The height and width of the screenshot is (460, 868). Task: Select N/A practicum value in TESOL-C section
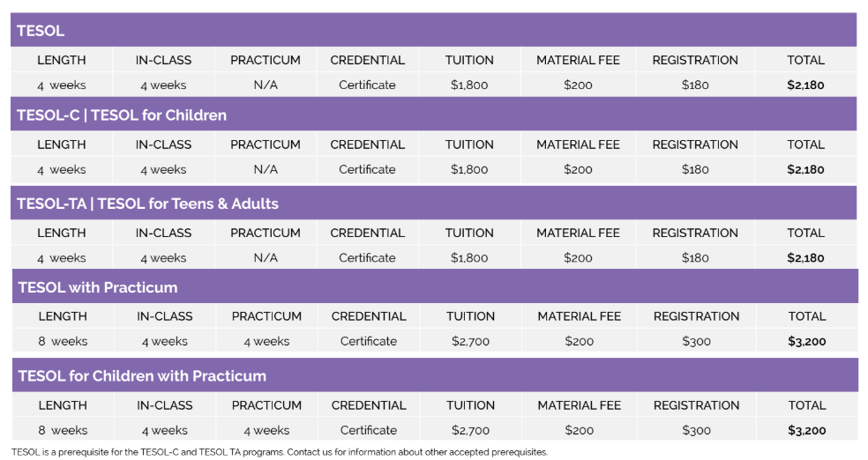(266, 169)
